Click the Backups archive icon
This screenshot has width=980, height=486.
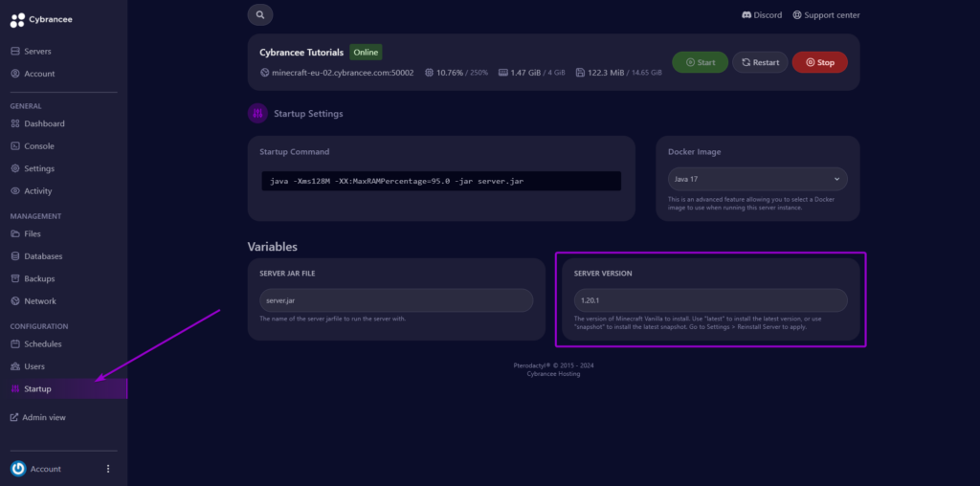coord(15,278)
